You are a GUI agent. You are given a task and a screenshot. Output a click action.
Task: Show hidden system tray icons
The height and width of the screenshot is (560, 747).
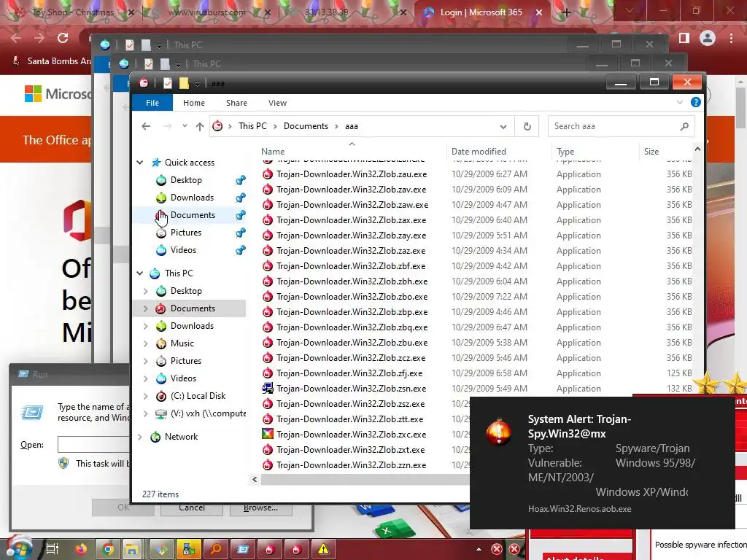click(479, 549)
